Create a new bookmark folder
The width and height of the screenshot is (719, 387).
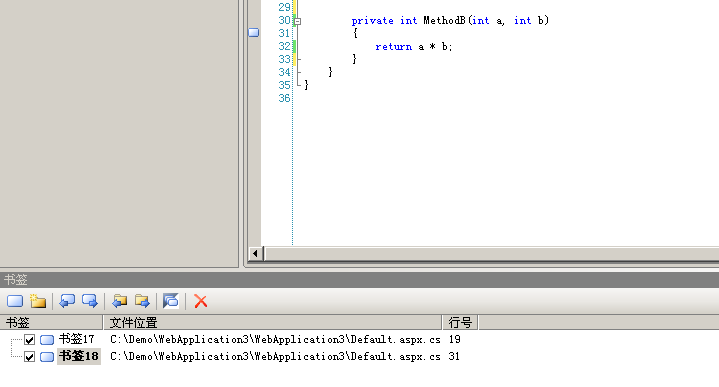coord(38,301)
